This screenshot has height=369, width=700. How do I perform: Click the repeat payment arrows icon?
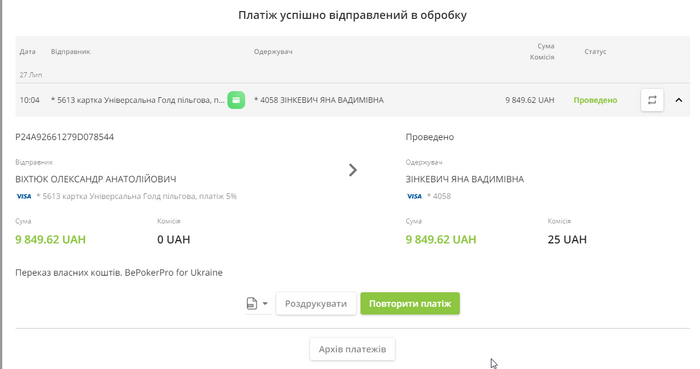click(652, 100)
